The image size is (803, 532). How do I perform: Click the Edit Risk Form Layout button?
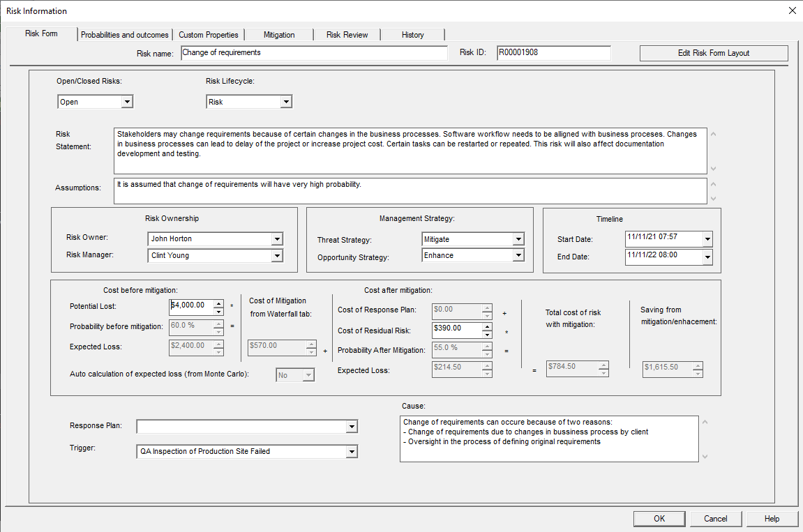click(x=714, y=53)
